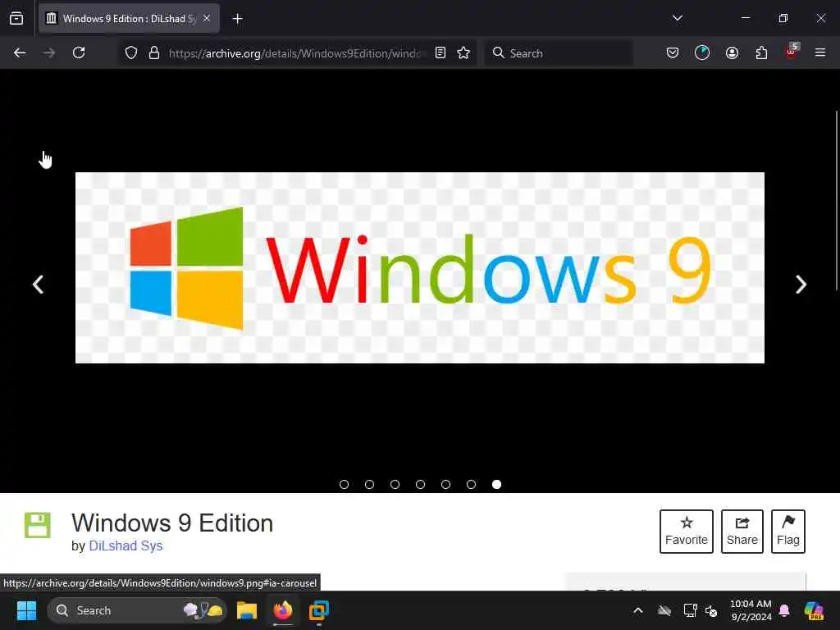
Task: Click the Share button
Action: [742, 532]
